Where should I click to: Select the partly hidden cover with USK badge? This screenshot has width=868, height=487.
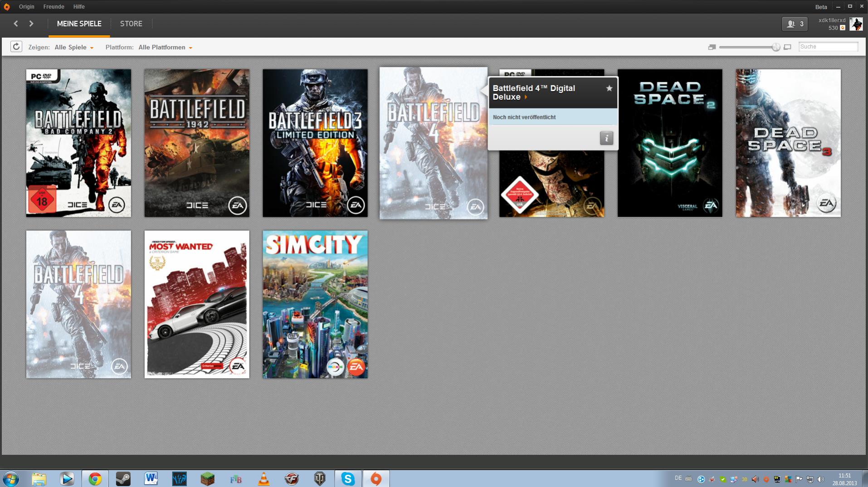[551, 184]
